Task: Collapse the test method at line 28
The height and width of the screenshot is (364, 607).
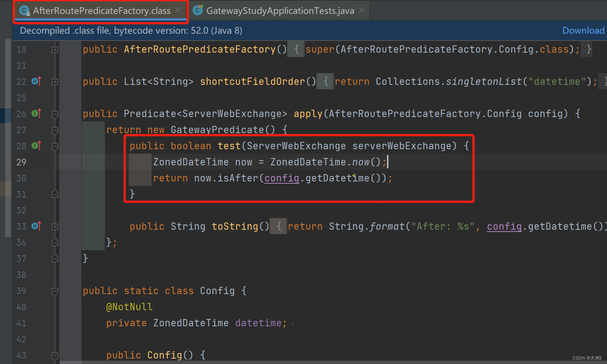Action: point(55,146)
